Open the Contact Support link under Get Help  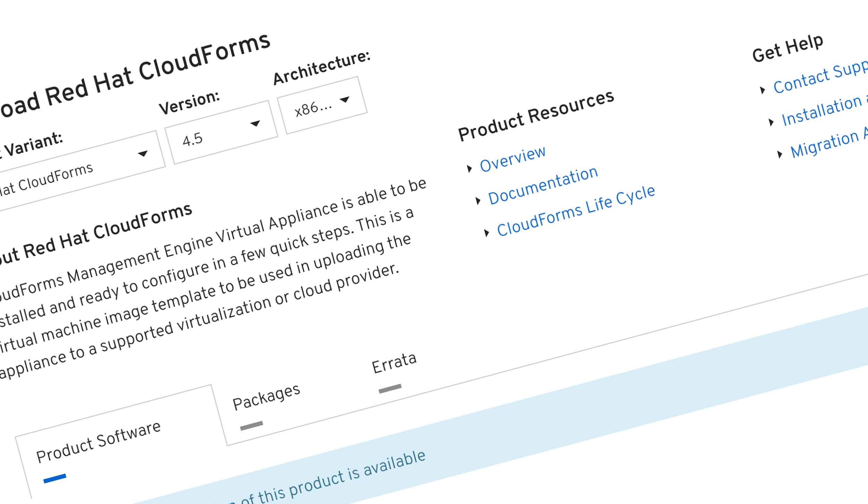point(820,78)
